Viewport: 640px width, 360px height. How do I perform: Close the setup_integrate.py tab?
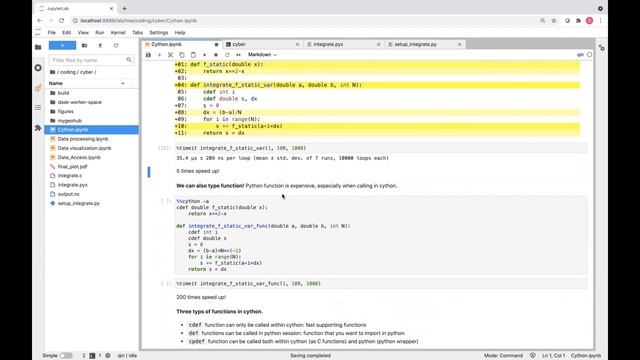click(460, 44)
